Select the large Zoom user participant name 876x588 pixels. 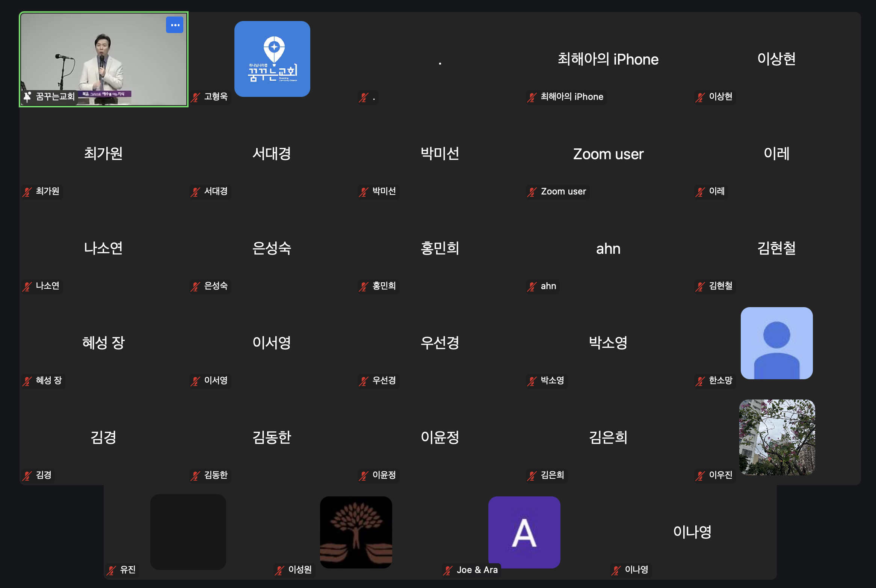(x=608, y=154)
